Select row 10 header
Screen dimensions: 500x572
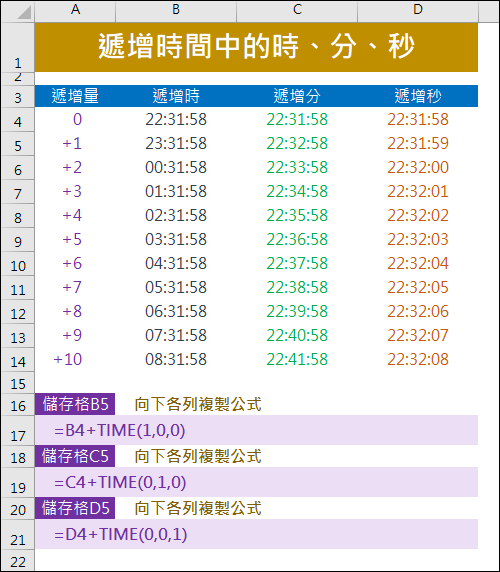tap(18, 264)
